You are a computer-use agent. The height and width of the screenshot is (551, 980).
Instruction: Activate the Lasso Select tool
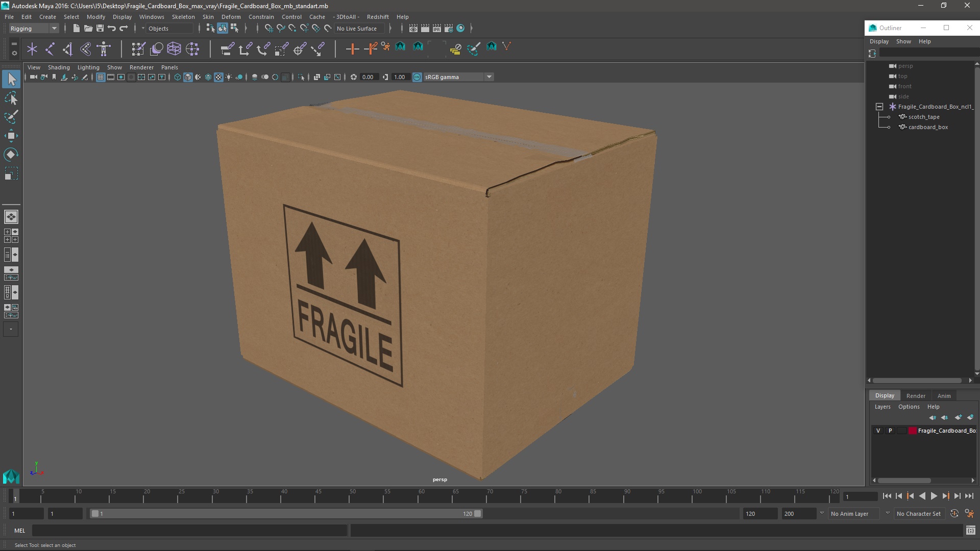[x=11, y=98]
